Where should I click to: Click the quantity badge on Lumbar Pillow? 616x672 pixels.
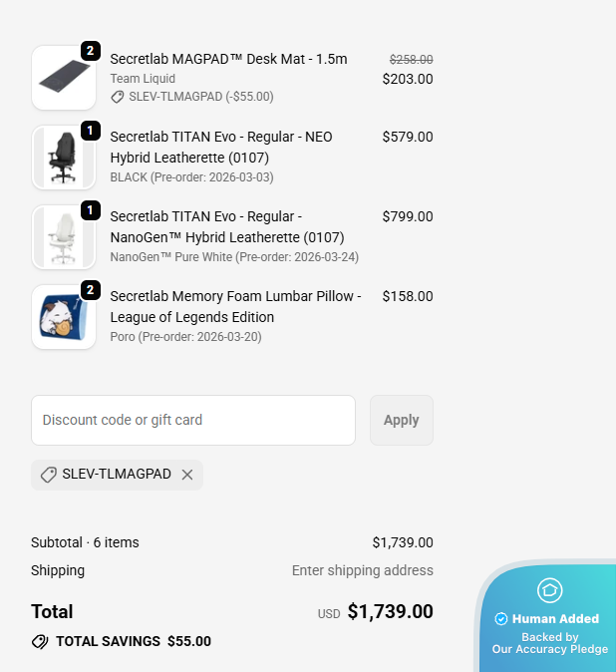(91, 289)
